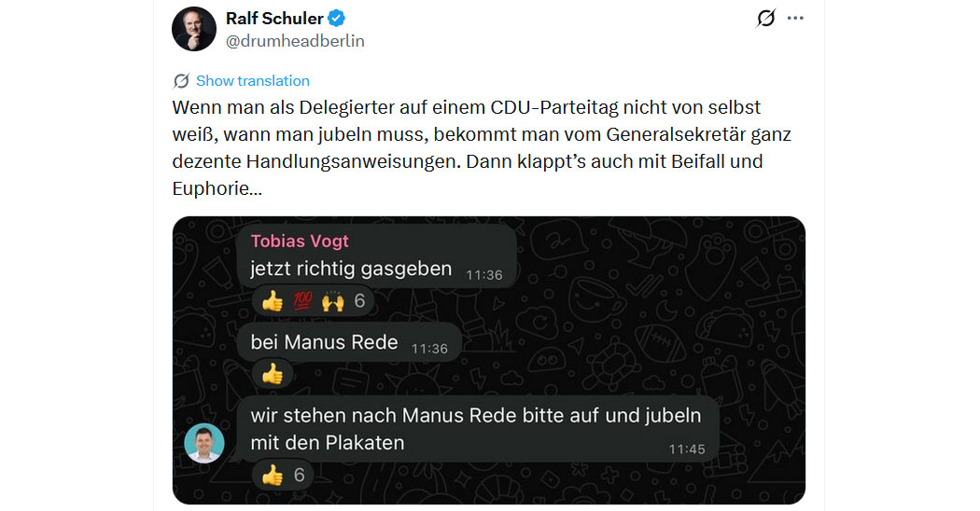Click the 11:45 message timestamp
Viewport: 980px width, 511px height.
click(x=687, y=449)
